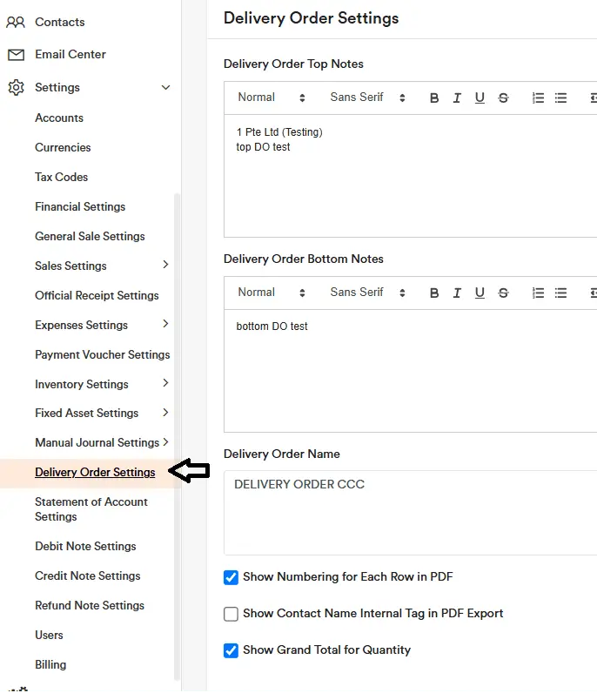
Task: Open Tax Codes settings page
Action: [x=62, y=177]
